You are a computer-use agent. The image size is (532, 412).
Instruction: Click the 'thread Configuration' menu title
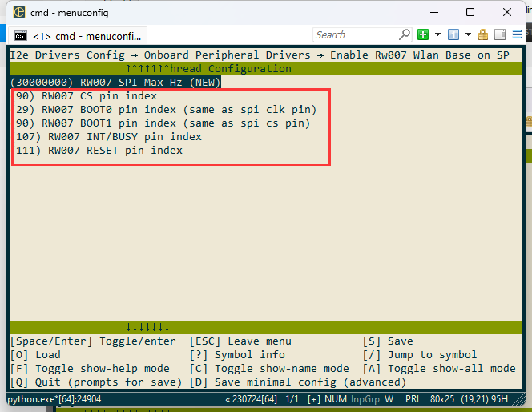[x=231, y=69]
